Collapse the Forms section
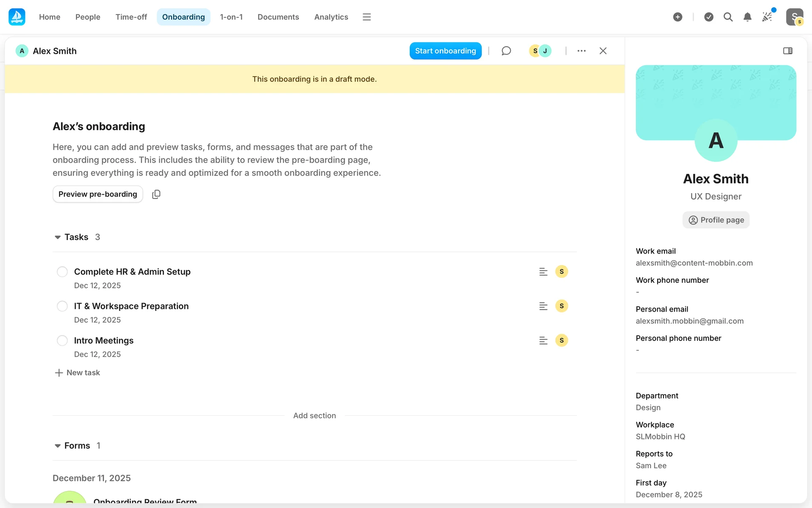The width and height of the screenshot is (812, 508). pyautogui.click(x=58, y=446)
